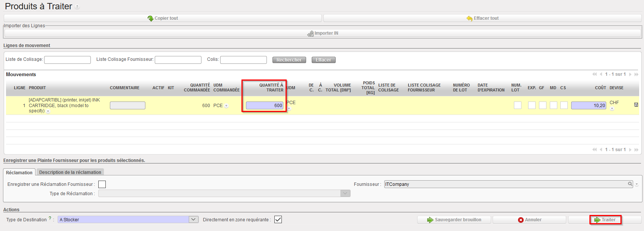Click the green arrow icon on Traiter
This screenshot has width=644, height=231.
[597, 220]
